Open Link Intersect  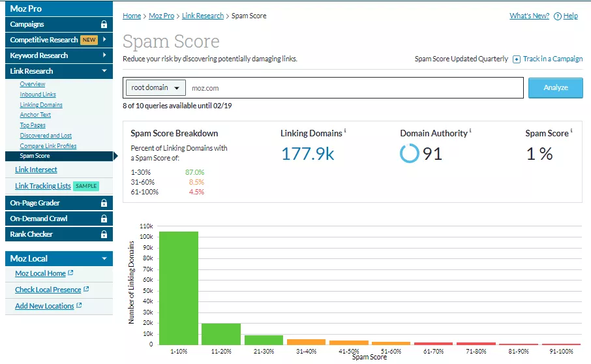(36, 170)
